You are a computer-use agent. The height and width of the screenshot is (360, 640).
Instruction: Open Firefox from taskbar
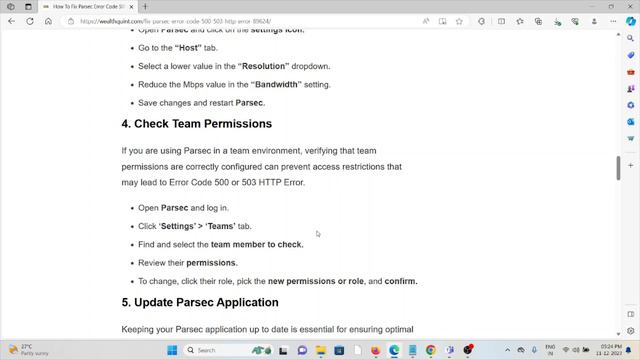(x=376, y=350)
